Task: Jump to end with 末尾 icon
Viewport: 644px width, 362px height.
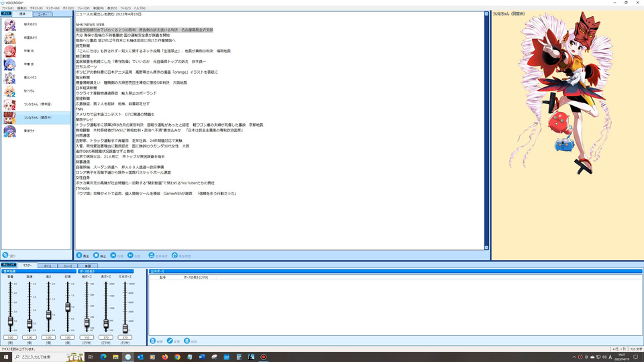Action: click(130, 255)
